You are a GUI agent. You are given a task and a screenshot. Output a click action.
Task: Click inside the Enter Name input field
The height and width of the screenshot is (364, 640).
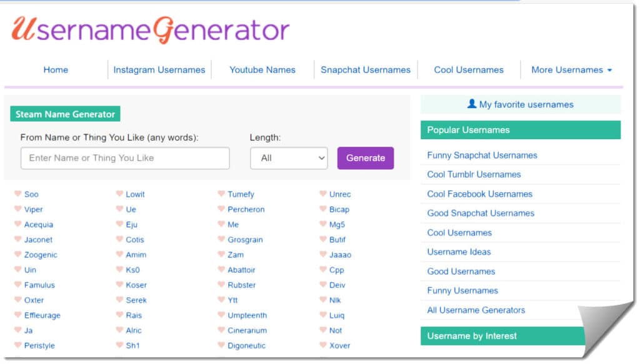125,158
